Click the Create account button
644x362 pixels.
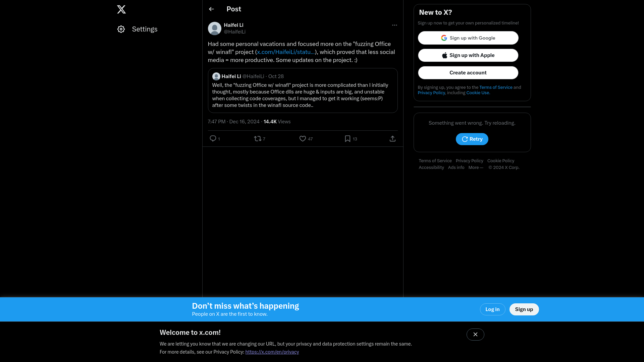(468, 72)
